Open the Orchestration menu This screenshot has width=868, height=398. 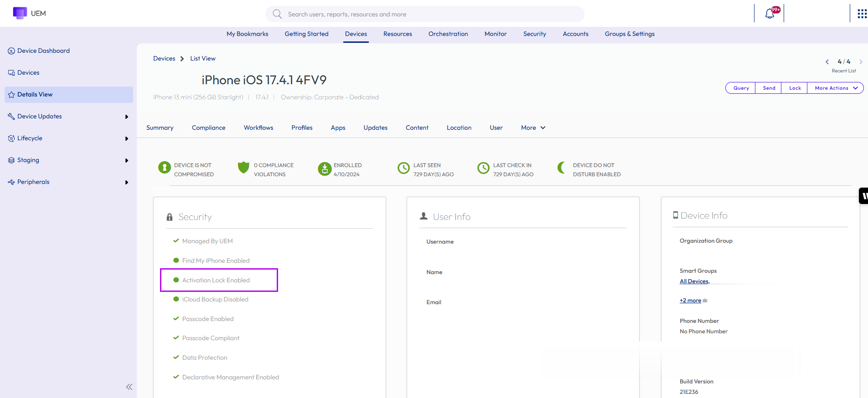448,34
